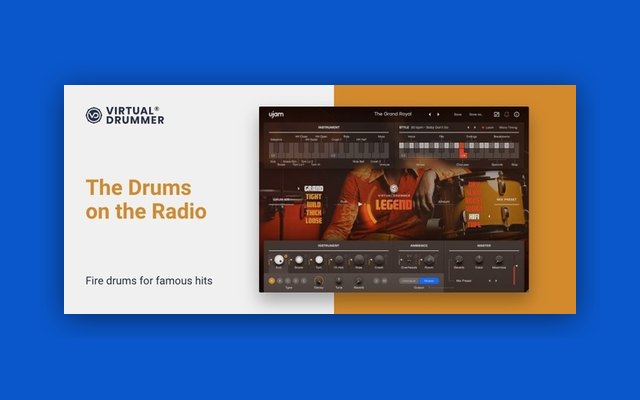Screen dimensions: 640x400
Task: Click the headline The Drums on the Radio
Action: pos(146,200)
